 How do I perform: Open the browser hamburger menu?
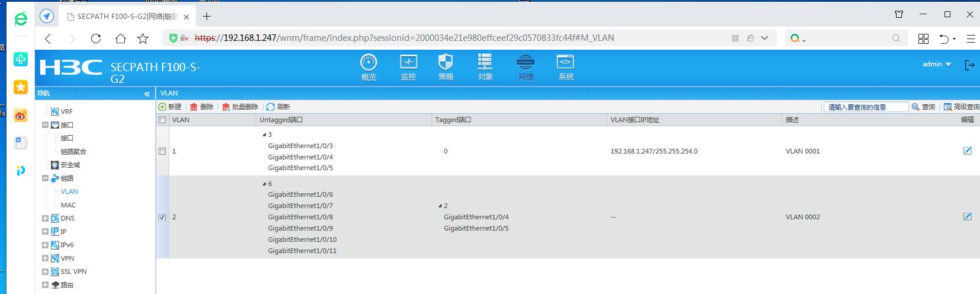(x=971, y=39)
